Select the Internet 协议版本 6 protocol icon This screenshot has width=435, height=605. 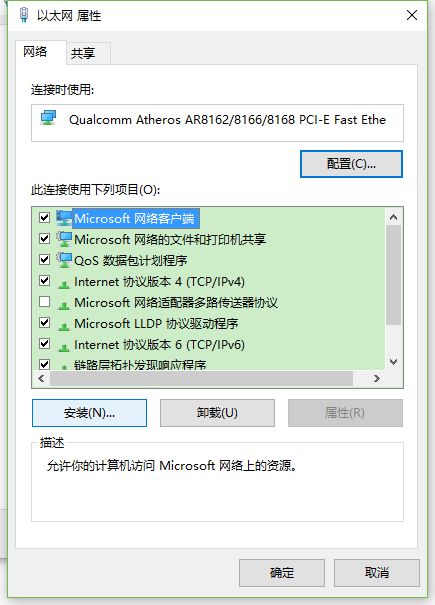click(64, 347)
